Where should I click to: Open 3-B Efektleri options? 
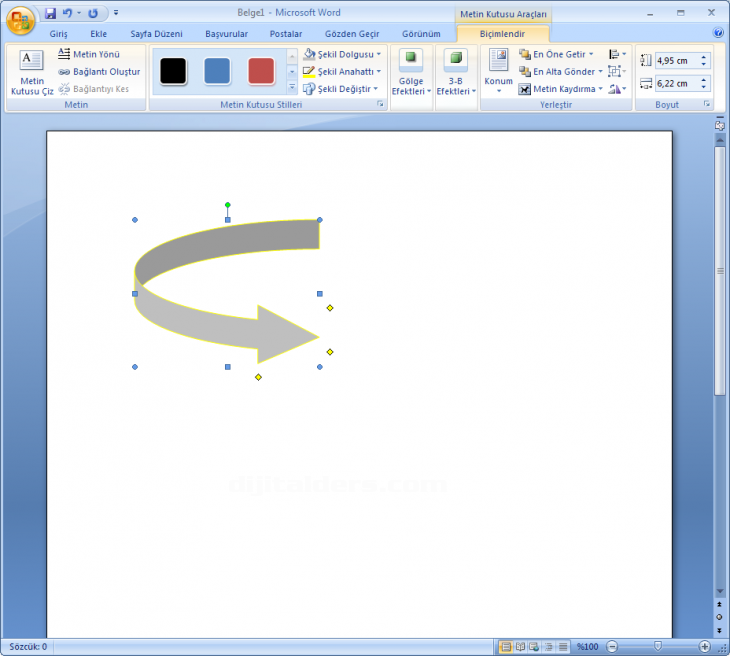pos(456,73)
